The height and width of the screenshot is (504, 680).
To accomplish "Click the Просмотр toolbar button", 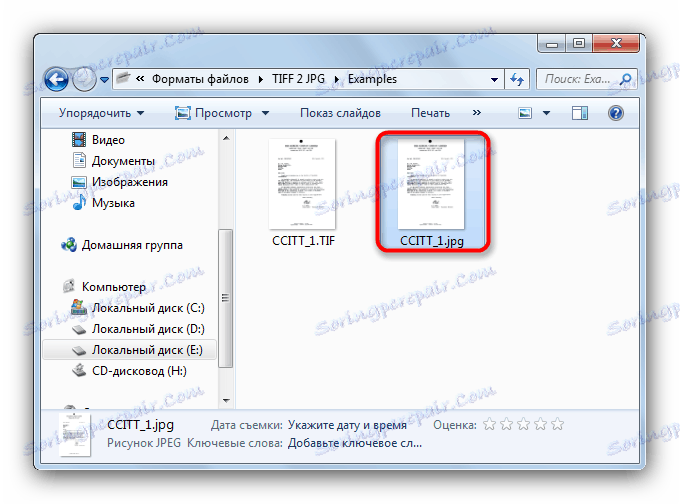I will point(213,113).
